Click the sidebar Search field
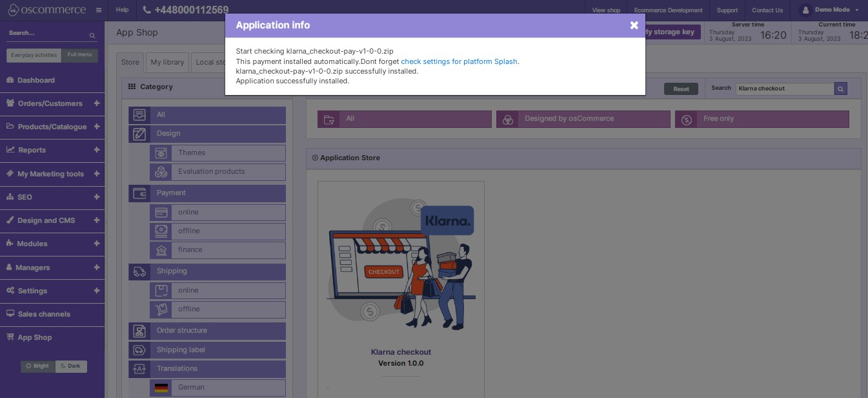The height and width of the screenshot is (398, 868). point(47,33)
